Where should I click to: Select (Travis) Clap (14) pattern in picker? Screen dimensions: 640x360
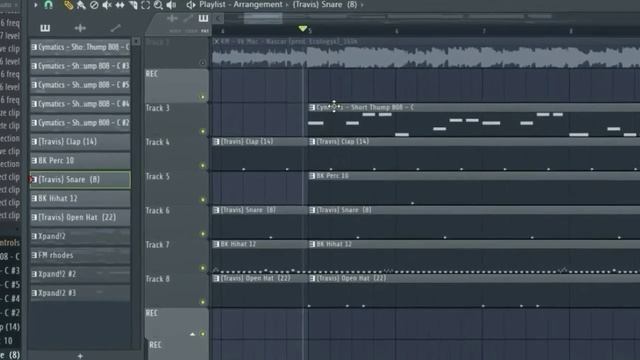tap(80, 142)
